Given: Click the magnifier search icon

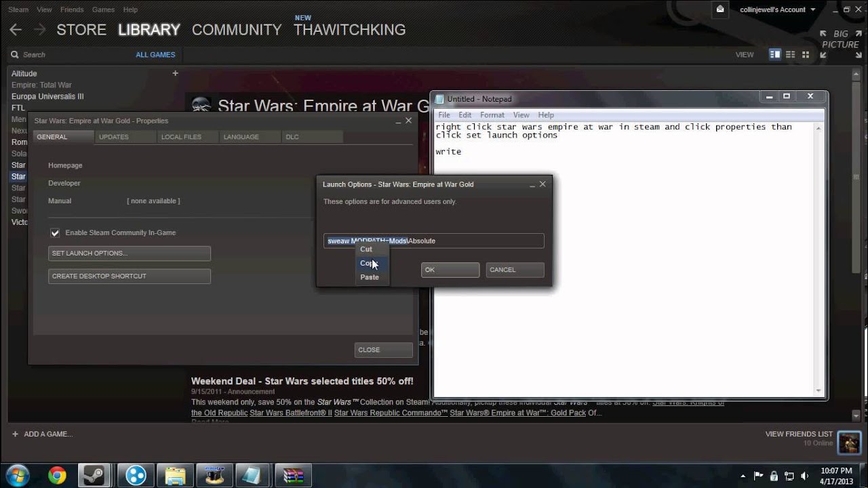Looking at the screenshot, I should pyautogui.click(x=15, y=54).
